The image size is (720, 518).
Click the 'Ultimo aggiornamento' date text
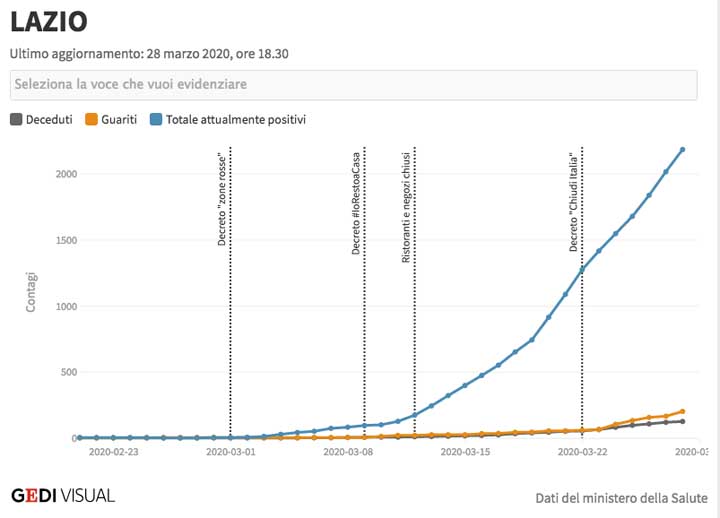(x=150, y=52)
